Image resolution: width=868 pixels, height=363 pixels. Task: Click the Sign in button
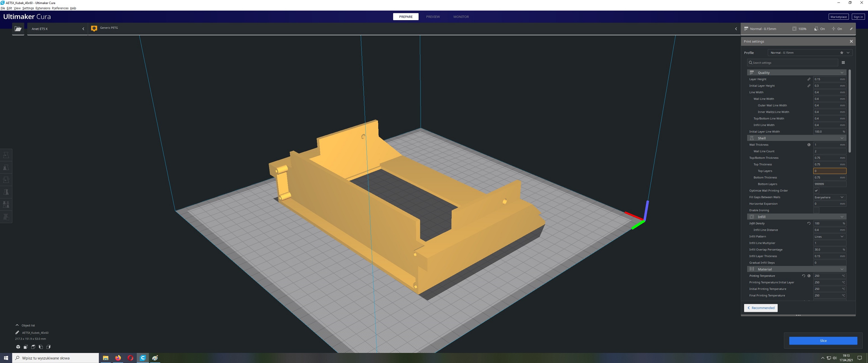858,17
